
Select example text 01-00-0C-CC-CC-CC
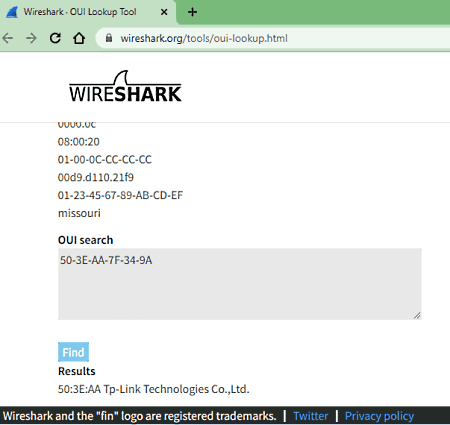105,159
